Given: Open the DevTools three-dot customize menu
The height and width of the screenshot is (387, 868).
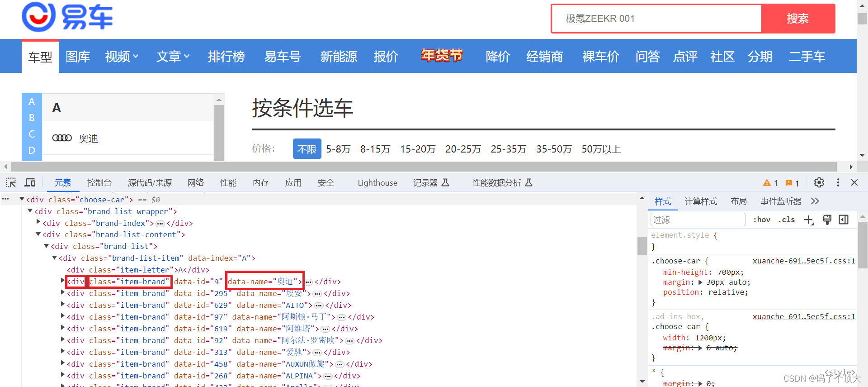Looking at the screenshot, I should coord(838,182).
